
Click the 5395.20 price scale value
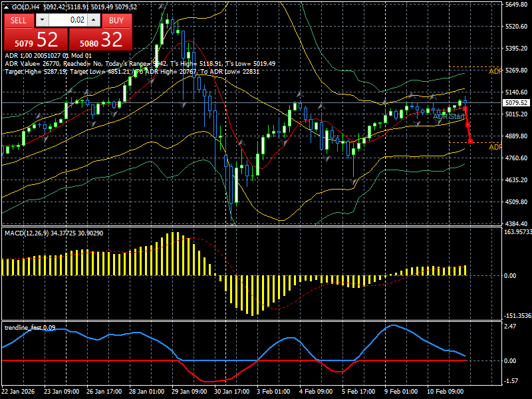tap(516, 49)
